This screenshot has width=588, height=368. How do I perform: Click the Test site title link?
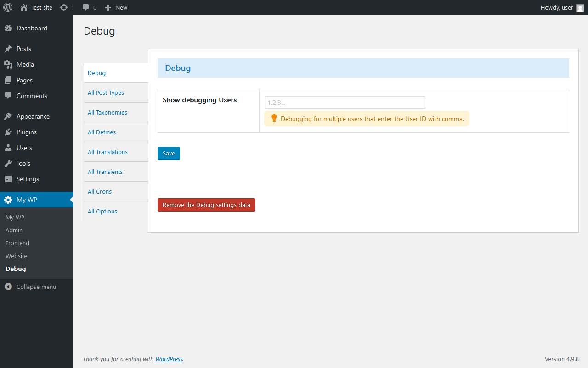(x=42, y=7)
